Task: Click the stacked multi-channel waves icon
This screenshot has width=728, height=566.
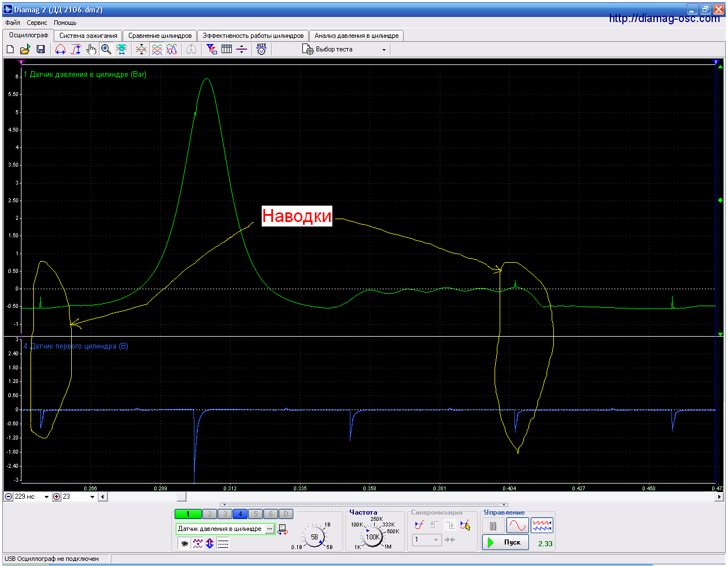Action: point(157,50)
